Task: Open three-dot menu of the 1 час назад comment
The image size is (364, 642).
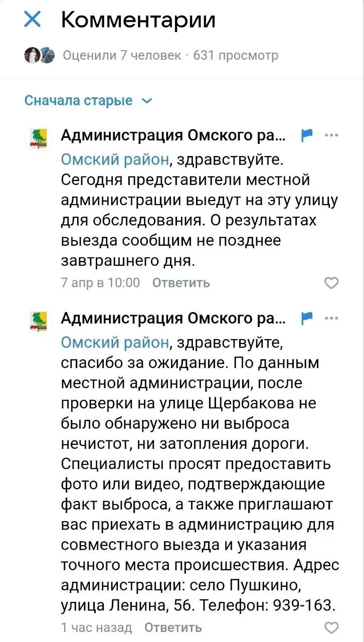Action: click(x=331, y=317)
